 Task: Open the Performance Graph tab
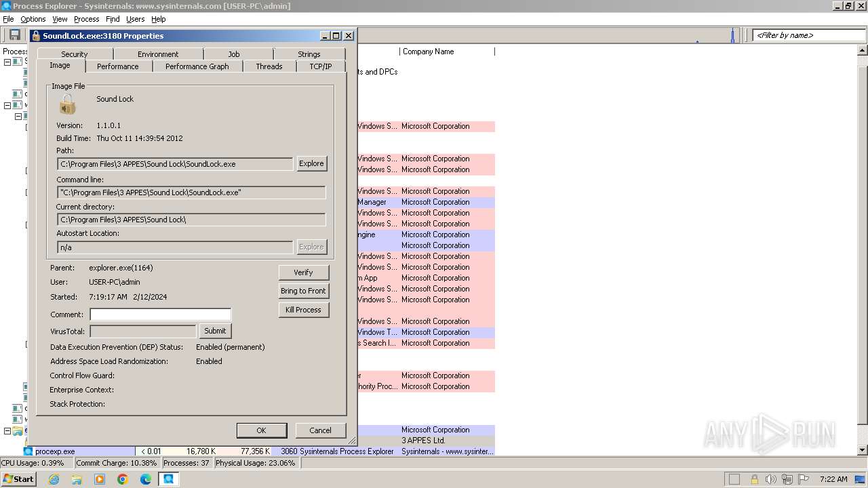pos(197,66)
